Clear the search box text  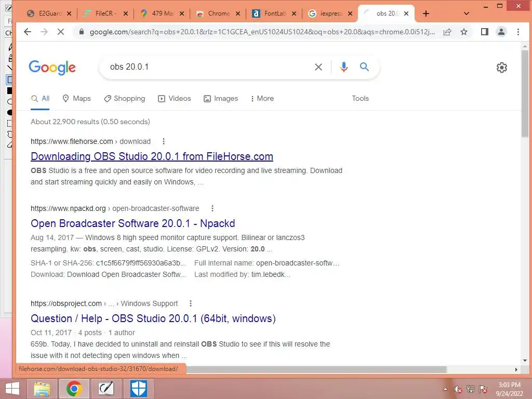click(318, 67)
